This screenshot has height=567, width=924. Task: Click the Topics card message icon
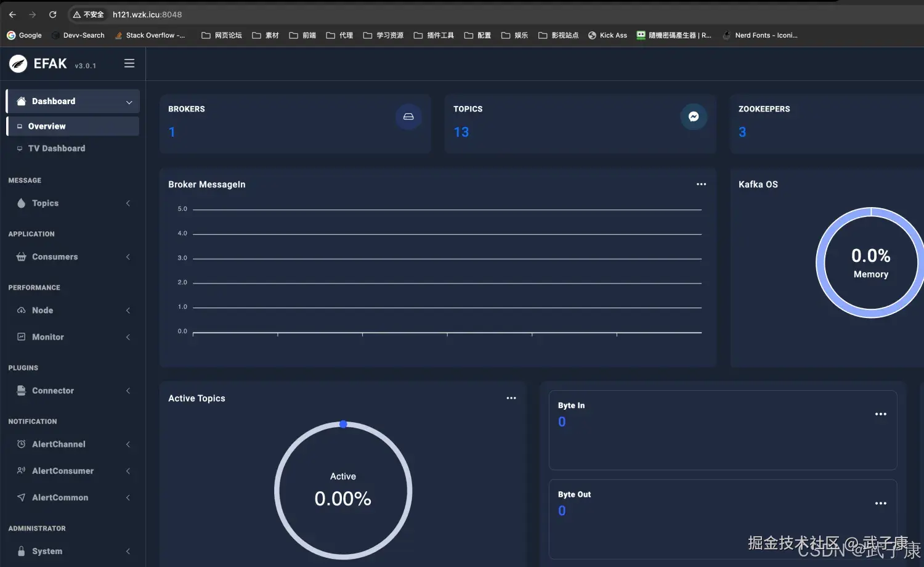(694, 116)
